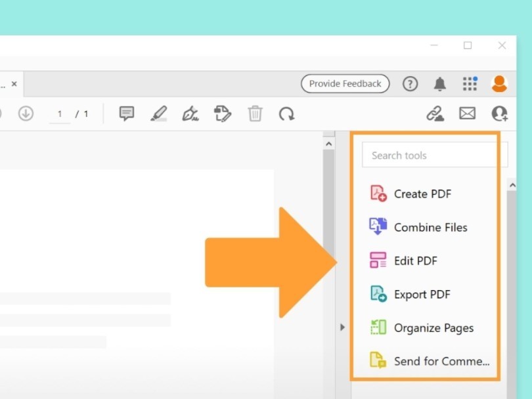
Task: Open the Help question mark
Action: [410, 83]
